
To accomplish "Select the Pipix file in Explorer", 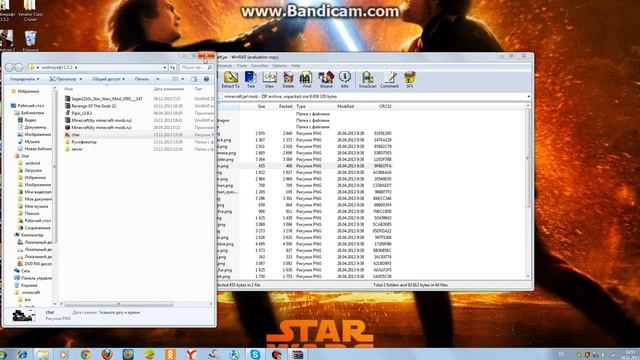I will coord(78,113).
